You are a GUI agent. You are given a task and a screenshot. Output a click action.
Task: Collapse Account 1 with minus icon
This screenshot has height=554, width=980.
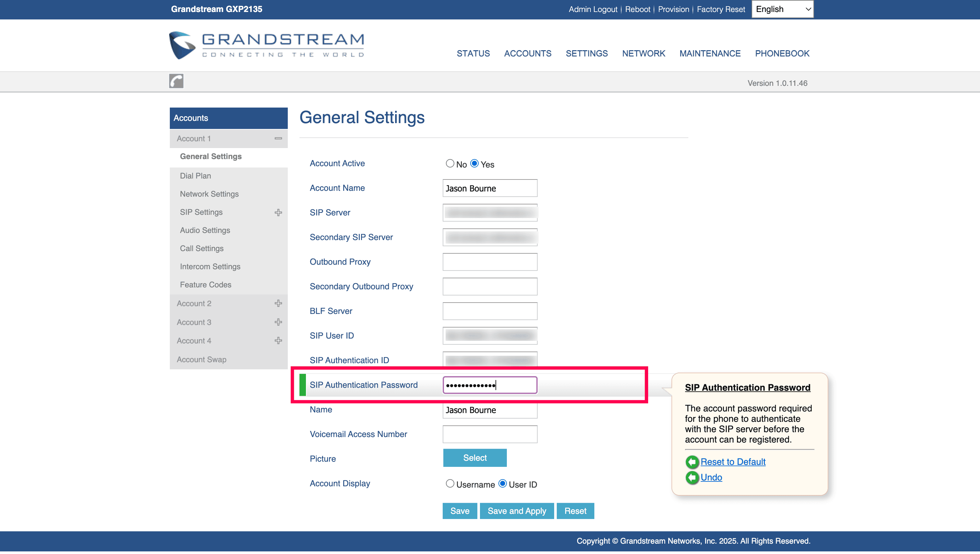coord(278,139)
